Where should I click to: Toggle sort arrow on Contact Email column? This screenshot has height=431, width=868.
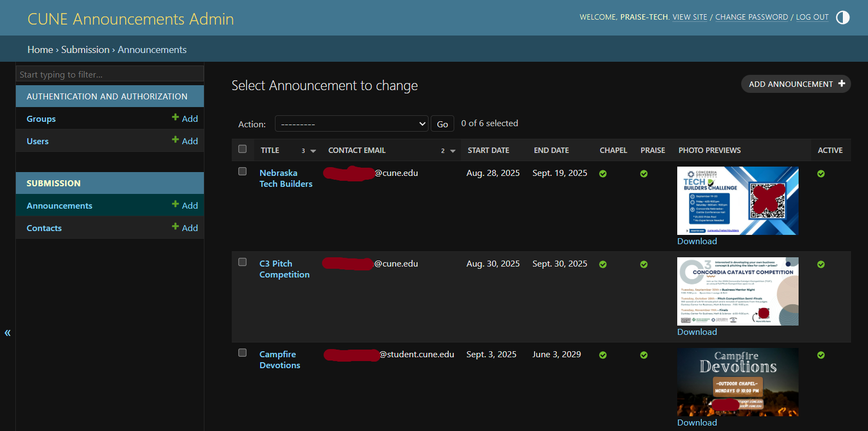(453, 151)
